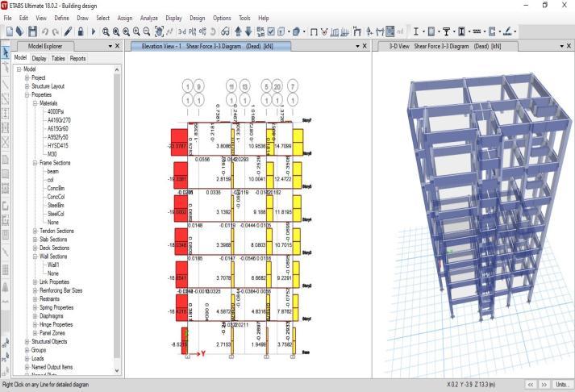Viewport: 575px width, 392px height.
Task: Select the 4000Psi material
Action: tap(56, 112)
